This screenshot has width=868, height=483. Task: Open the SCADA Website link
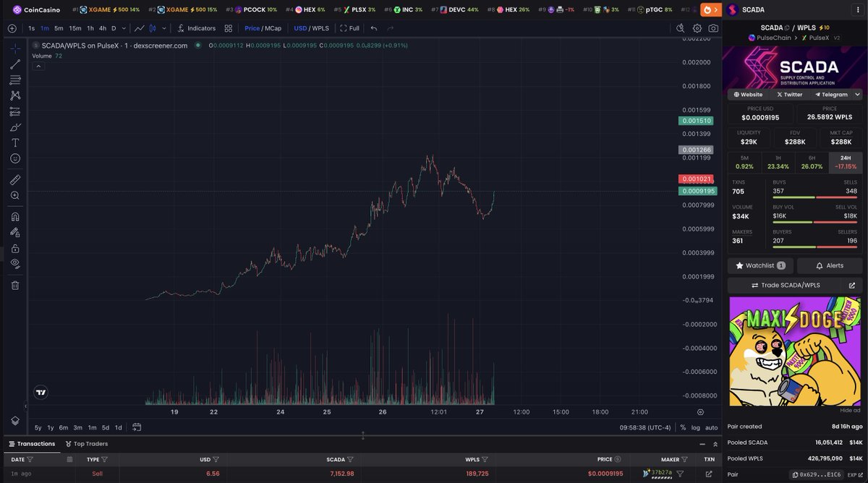point(748,94)
